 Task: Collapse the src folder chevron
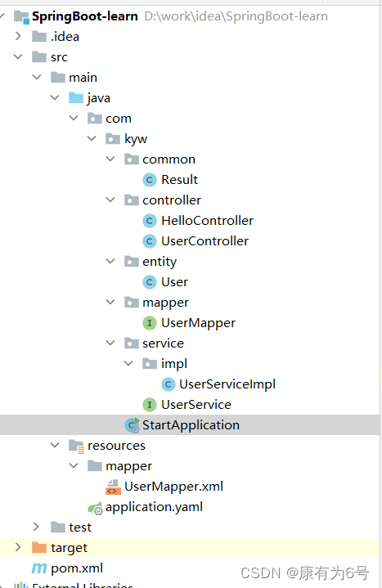(18, 56)
